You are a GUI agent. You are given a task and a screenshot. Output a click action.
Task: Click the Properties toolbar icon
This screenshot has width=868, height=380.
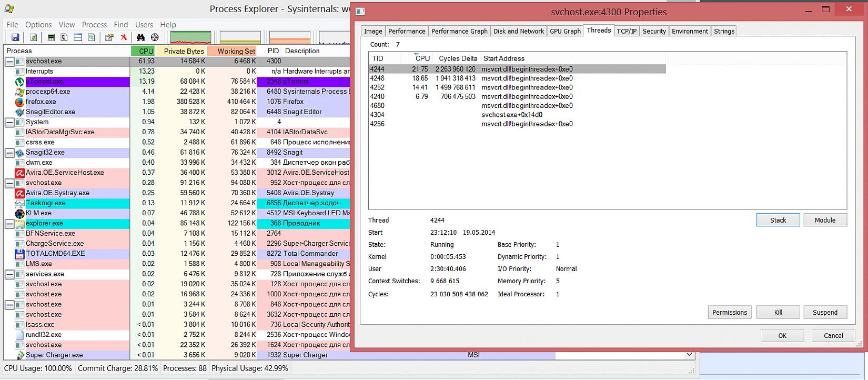click(x=109, y=37)
